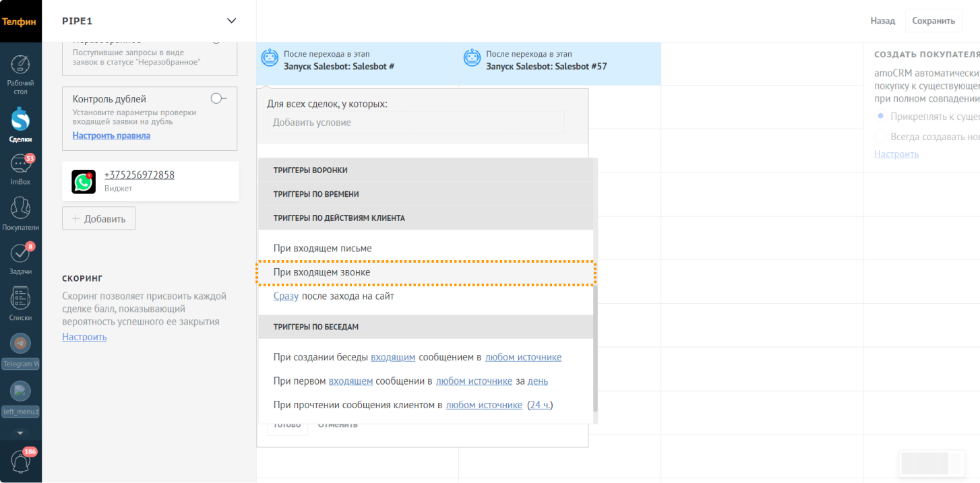Open the Настроить правила link

pos(111,135)
